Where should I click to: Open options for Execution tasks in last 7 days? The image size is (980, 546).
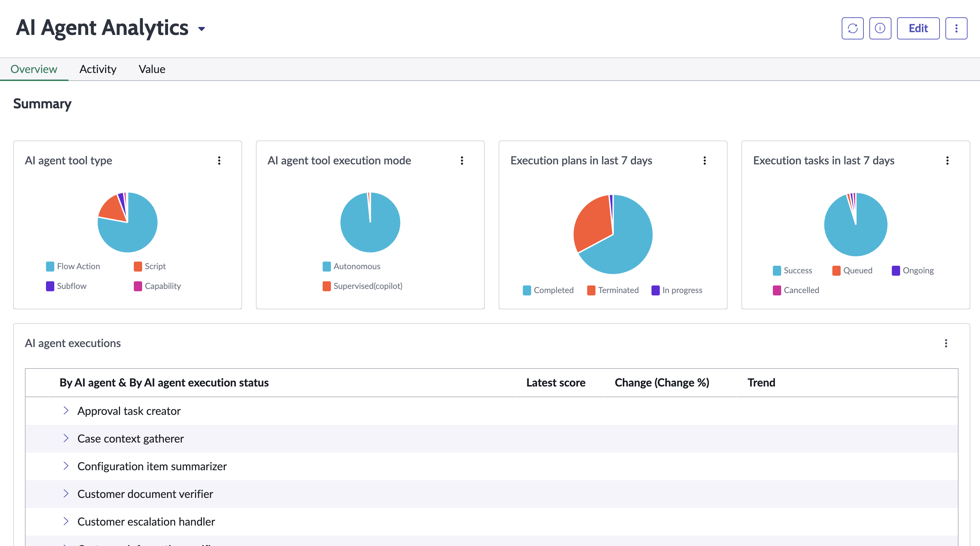click(x=947, y=161)
